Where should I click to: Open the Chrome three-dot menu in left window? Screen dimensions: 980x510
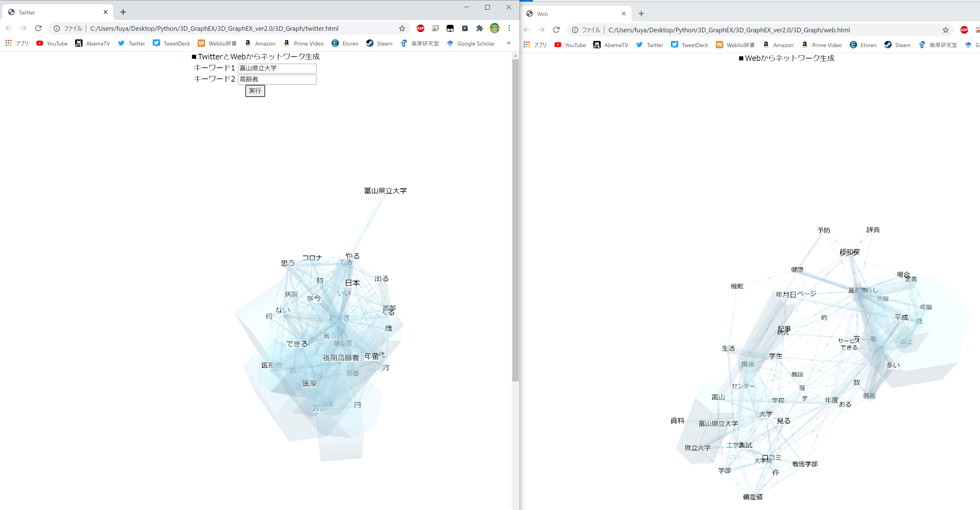pyautogui.click(x=509, y=28)
